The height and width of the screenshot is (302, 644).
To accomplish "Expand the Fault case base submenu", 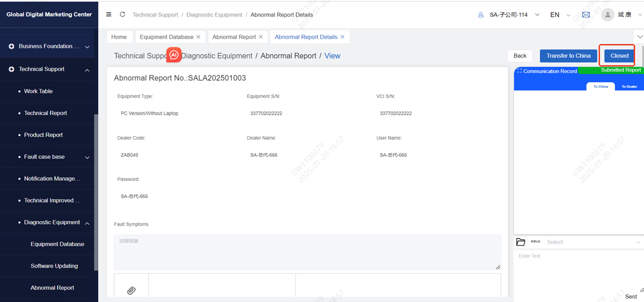I will point(87,157).
